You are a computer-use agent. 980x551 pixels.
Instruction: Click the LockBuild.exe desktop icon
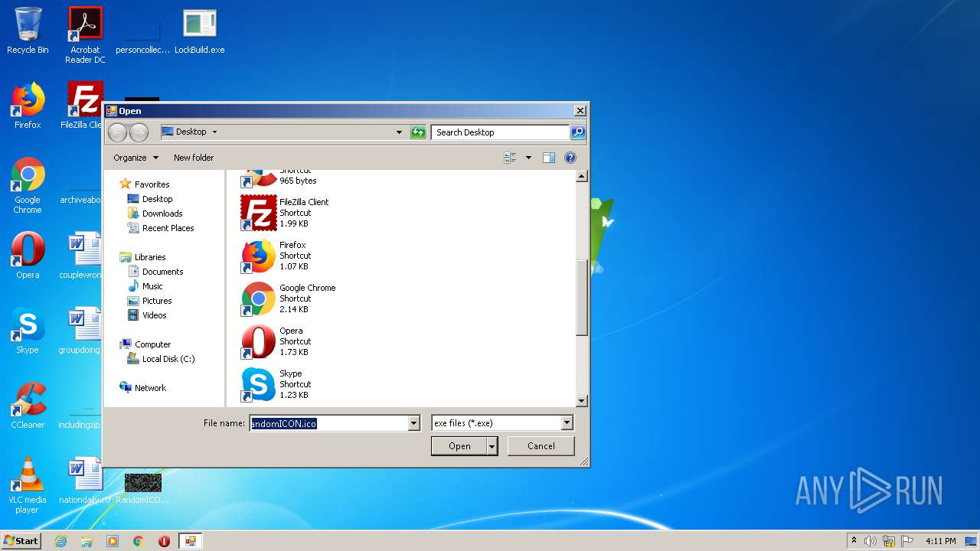click(x=200, y=31)
